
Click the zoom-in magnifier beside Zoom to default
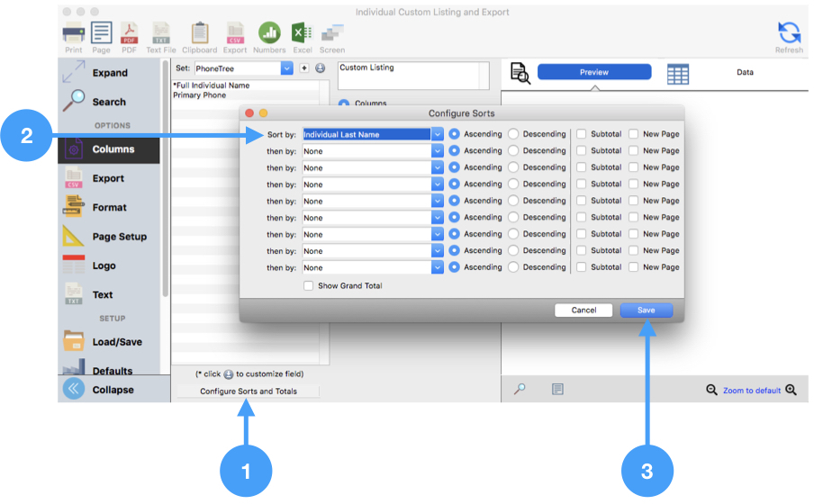(x=791, y=390)
